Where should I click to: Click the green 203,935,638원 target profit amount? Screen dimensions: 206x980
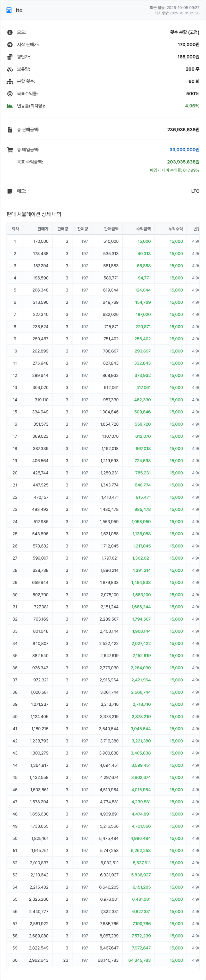click(x=183, y=162)
